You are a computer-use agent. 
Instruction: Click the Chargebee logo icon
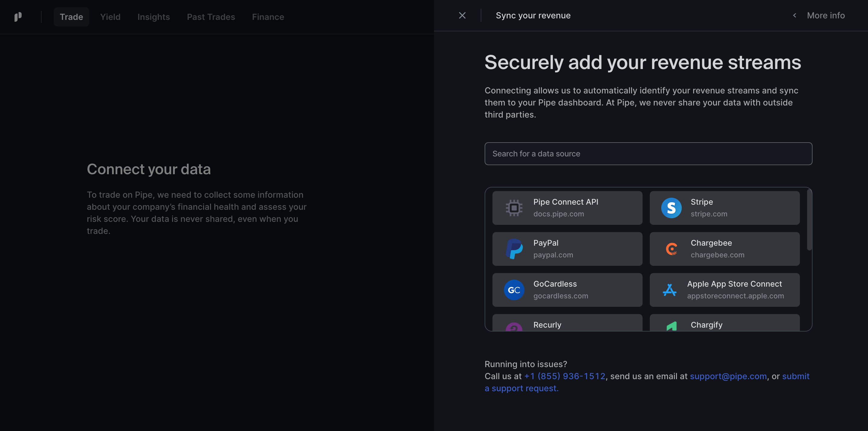[x=671, y=249]
